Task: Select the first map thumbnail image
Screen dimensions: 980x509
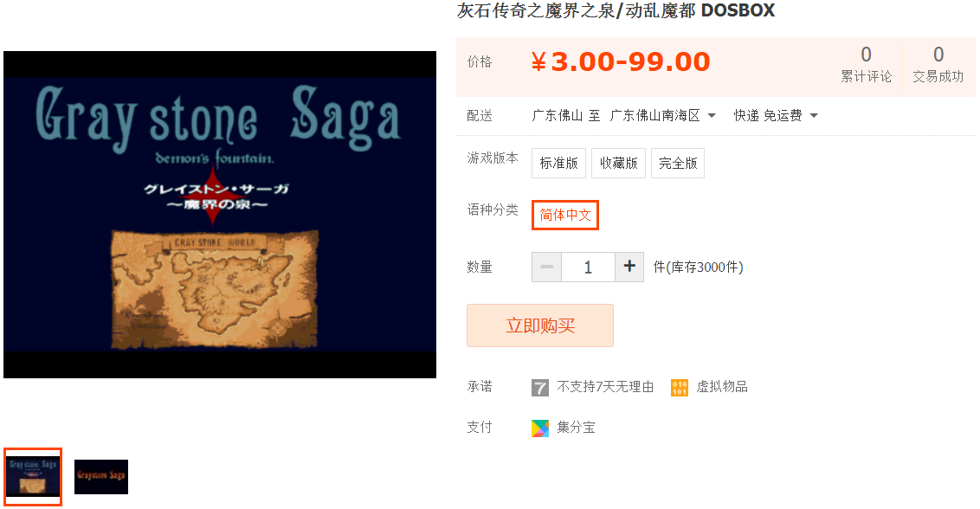Action: 33,476
